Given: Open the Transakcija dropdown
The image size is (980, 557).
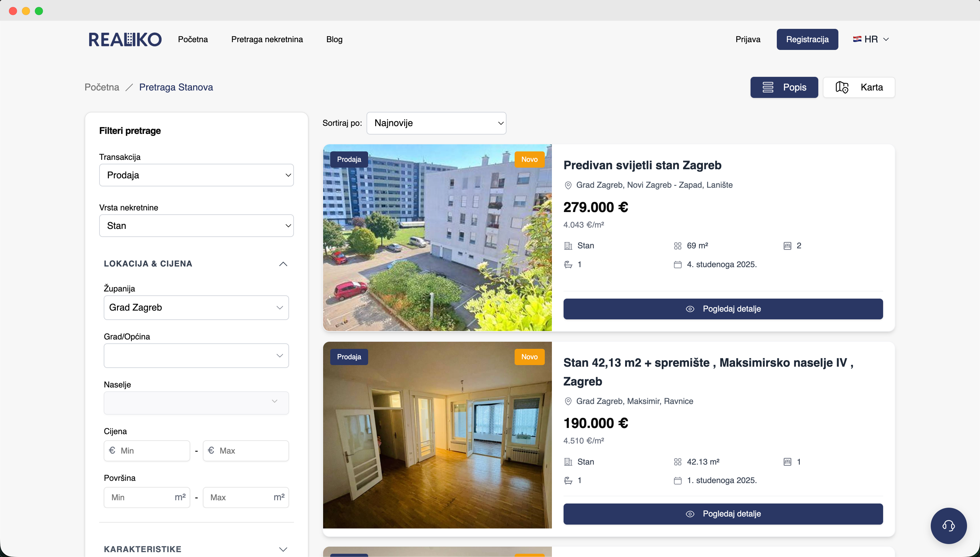Looking at the screenshot, I should [x=196, y=175].
